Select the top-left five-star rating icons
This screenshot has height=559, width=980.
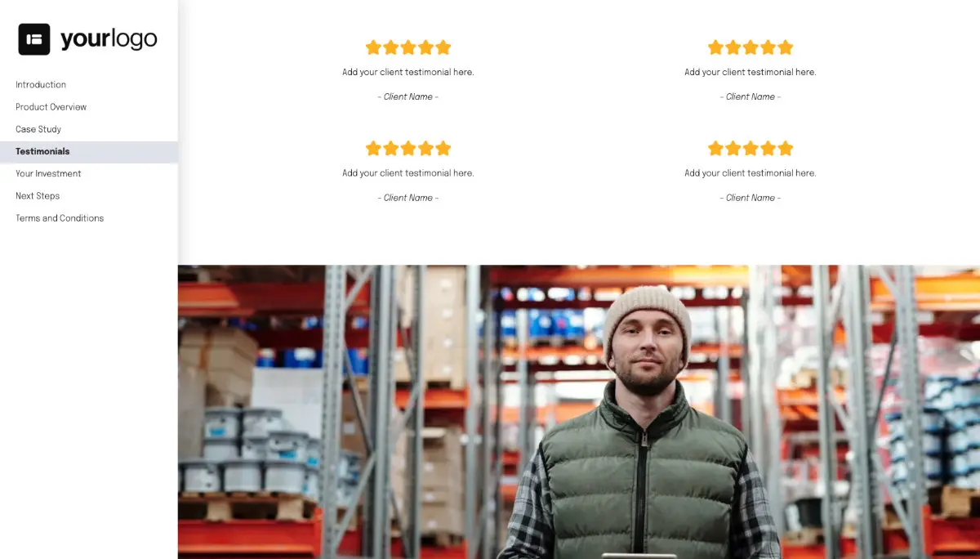pyautogui.click(x=408, y=47)
